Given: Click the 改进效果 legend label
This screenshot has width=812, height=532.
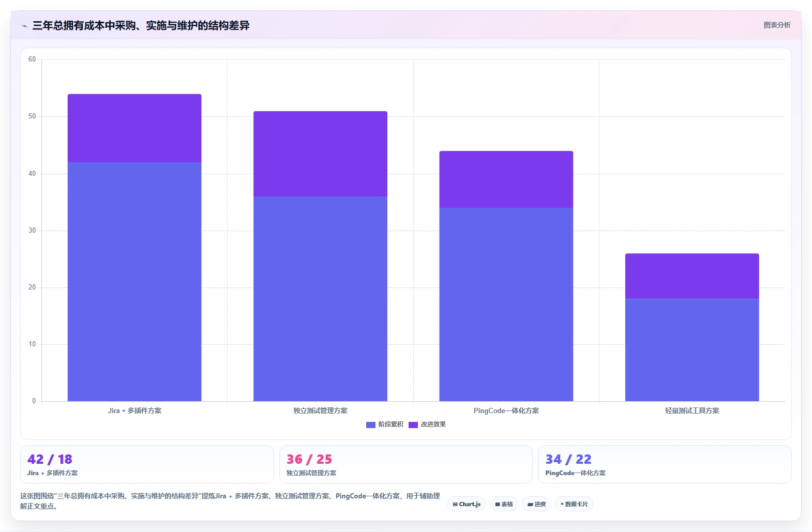Looking at the screenshot, I should point(433,424).
